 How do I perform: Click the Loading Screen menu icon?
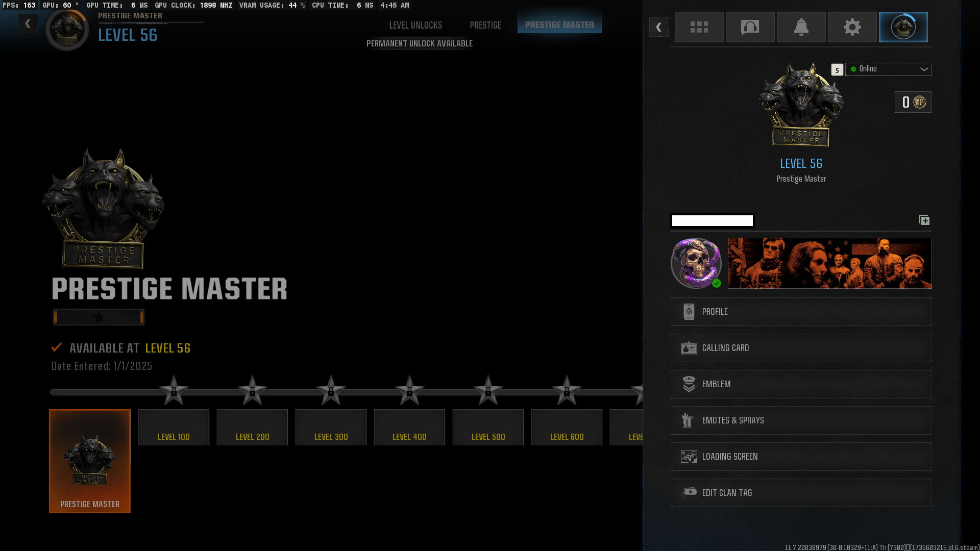pyautogui.click(x=689, y=457)
